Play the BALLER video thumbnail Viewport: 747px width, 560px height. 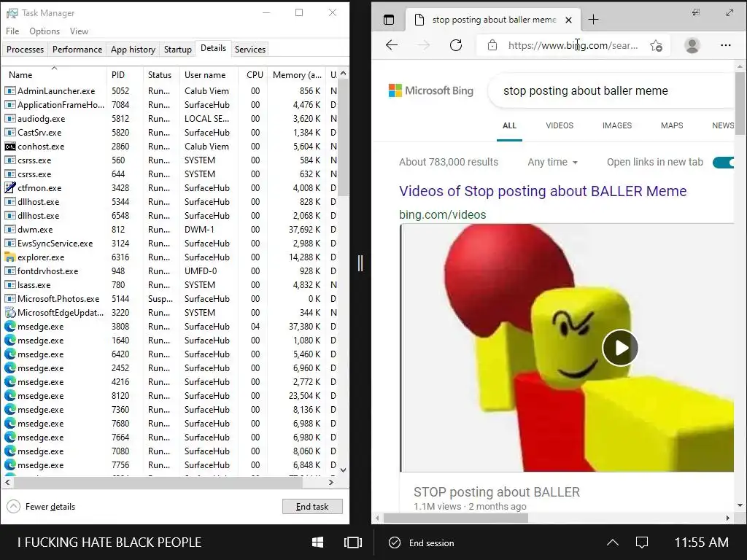pyautogui.click(x=620, y=348)
